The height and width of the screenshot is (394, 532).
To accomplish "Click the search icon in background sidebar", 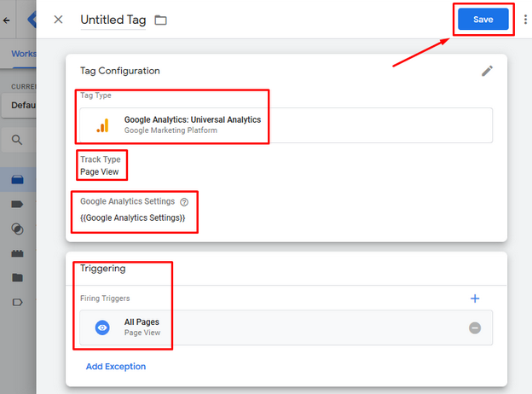I will [17, 140].
